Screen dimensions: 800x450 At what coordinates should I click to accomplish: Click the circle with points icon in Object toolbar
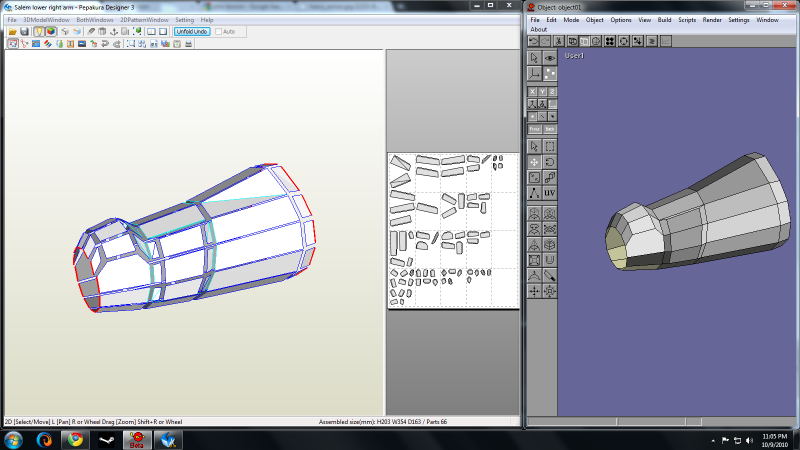pos(623,41)
